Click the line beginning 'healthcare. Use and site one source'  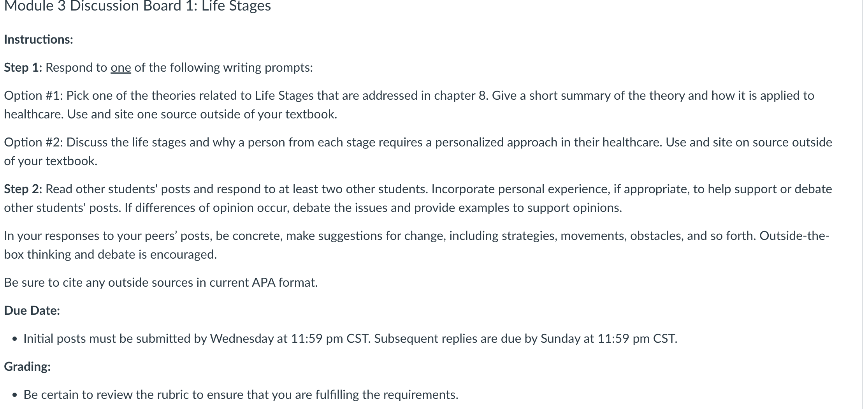(170, 115)
